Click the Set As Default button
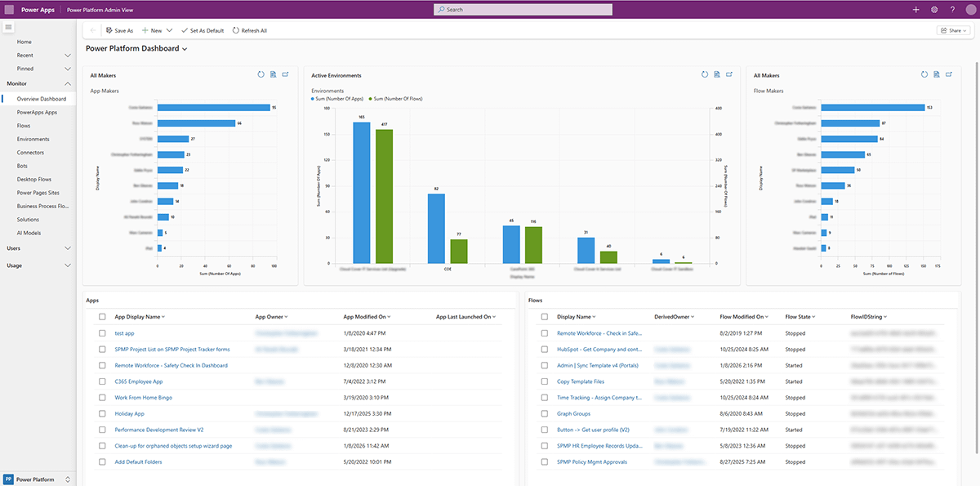Viewport: 980px width, 486px height. pos(203,29)
